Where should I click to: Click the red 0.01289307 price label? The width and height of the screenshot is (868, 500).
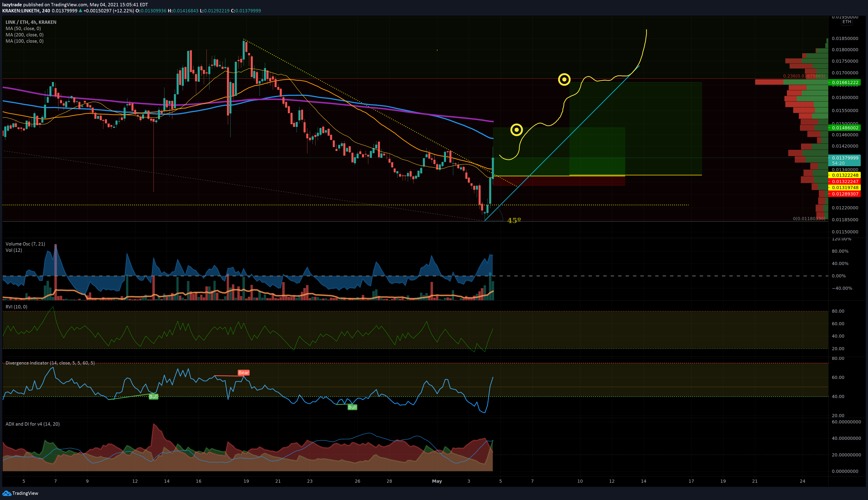click(x=845, y=194)
